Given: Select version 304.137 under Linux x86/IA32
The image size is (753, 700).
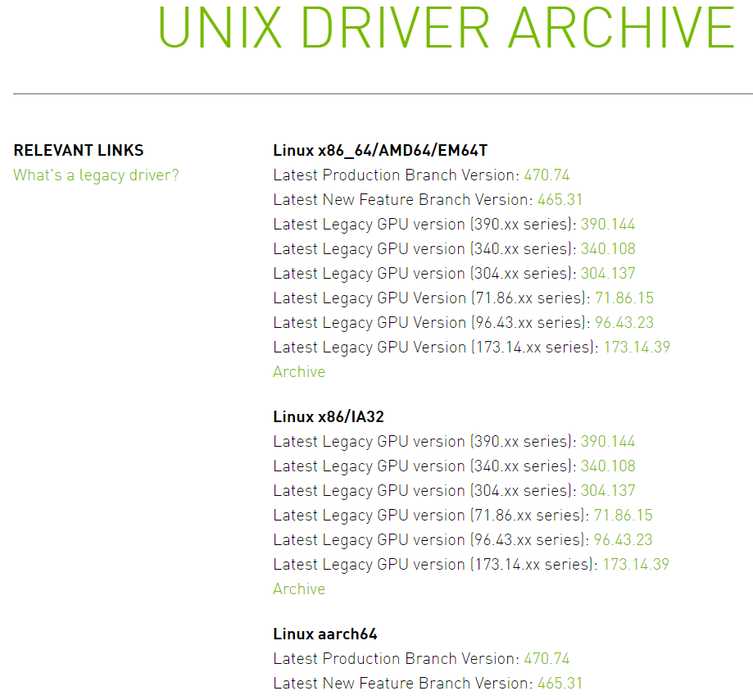Looking at the screenshot, I should 608,490.
